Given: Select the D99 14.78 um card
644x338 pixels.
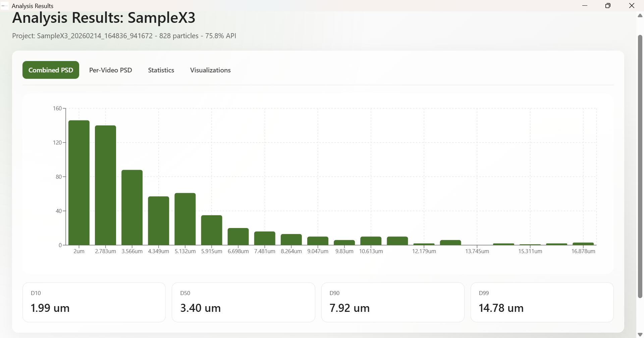Looking at the screenshot, I should click(542, 302).
